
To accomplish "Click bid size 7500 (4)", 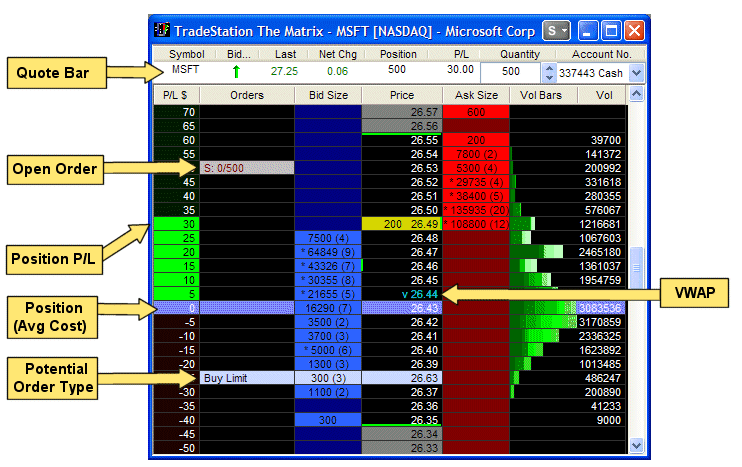I will point(328,238).
